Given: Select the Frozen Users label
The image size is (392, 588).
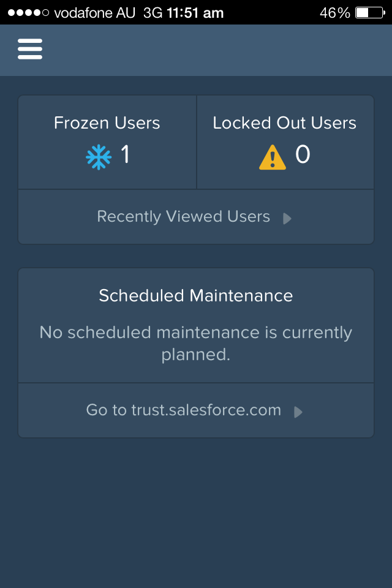Looking at the screenshot, I should [x=107, y=123].
